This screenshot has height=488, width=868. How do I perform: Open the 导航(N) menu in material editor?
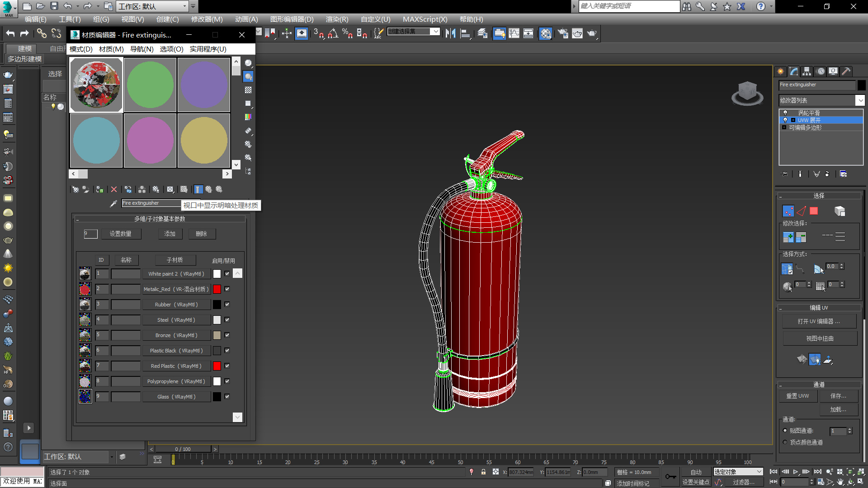point(142,49)
